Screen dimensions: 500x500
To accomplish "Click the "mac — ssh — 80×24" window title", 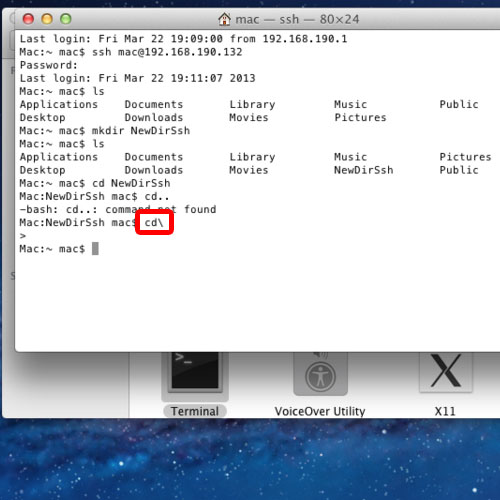I will click(x=297, y=19).
